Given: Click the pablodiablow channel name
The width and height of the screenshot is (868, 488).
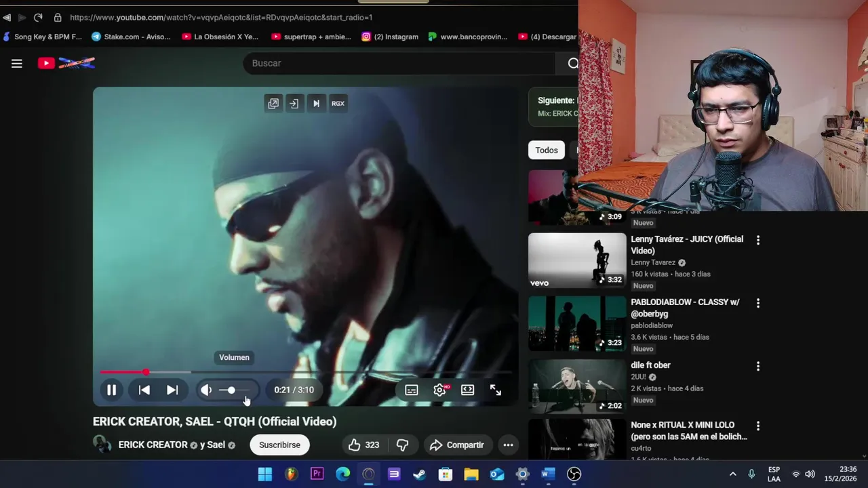Looking at the screenshot, I should (x=652, y=325).
